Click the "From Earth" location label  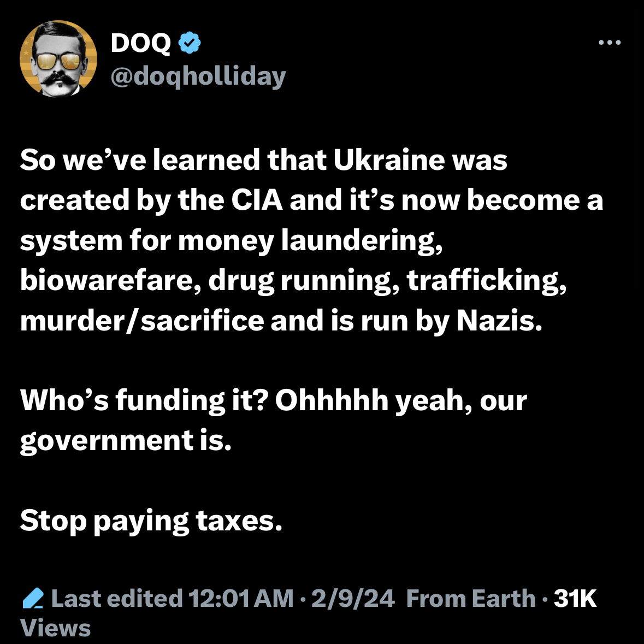(x=471, y=599)
